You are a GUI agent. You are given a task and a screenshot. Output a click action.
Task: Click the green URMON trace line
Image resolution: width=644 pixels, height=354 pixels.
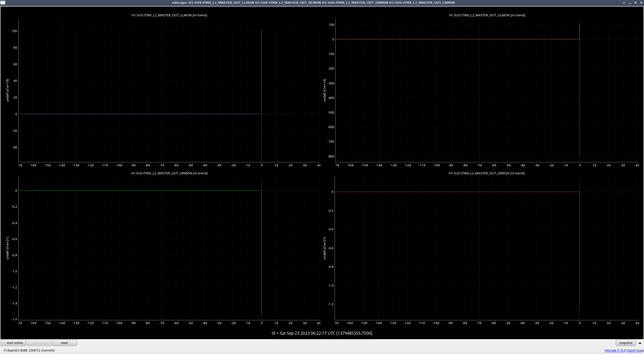point(140,190)
